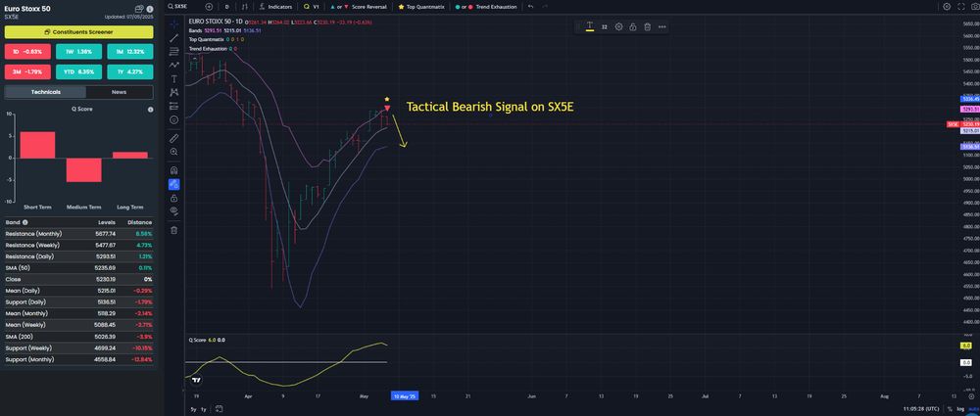Viewport: 980px width, 416px height.
Task: Click the V1 Q indicator button
Action: 312,6
